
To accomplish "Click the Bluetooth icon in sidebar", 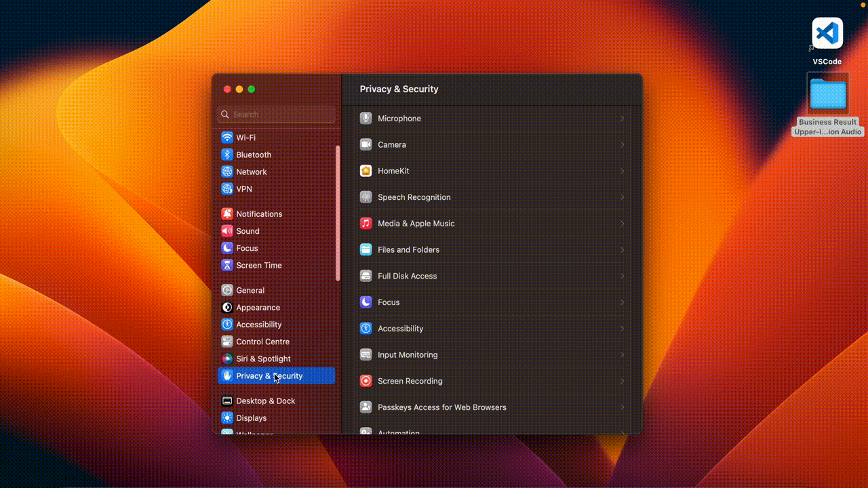I will coord(227,155).
